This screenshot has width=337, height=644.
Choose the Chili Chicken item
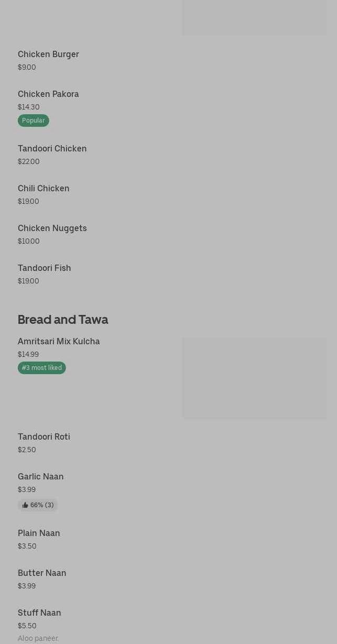click(43, 189)
